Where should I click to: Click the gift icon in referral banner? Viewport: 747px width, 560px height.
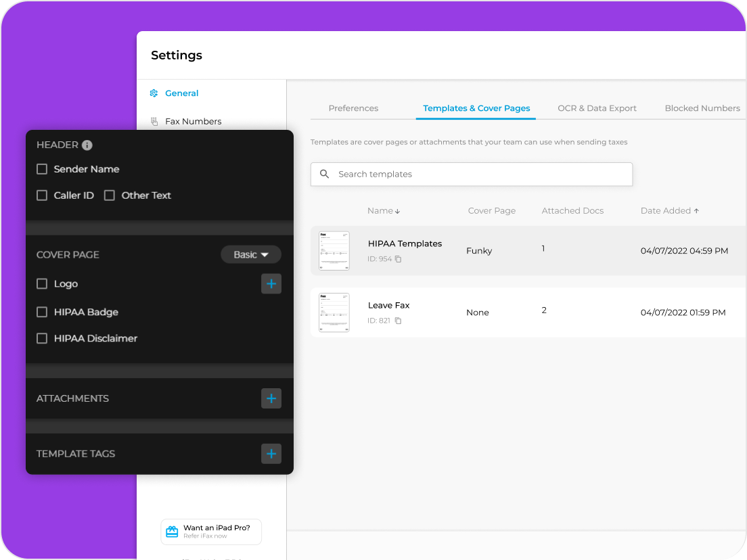(x=172, y=532)
